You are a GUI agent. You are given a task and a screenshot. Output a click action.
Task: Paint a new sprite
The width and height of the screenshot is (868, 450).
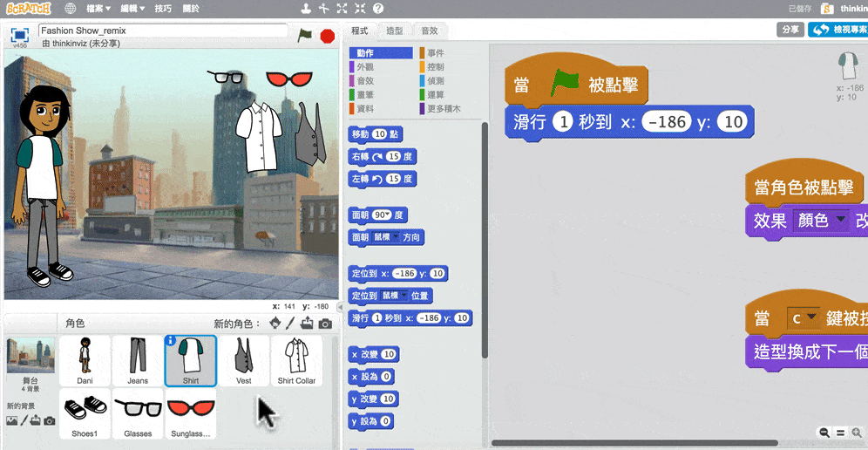click(290, 323)
